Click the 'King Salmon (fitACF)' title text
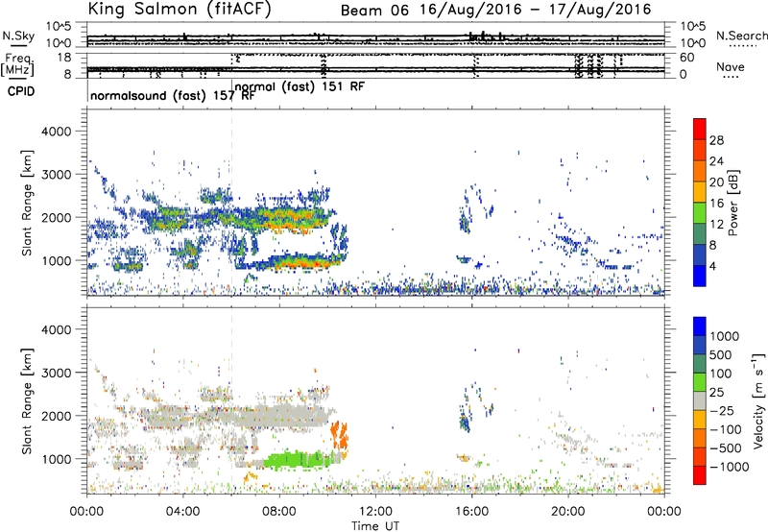The image size is (768, 532). pos(180,10)
